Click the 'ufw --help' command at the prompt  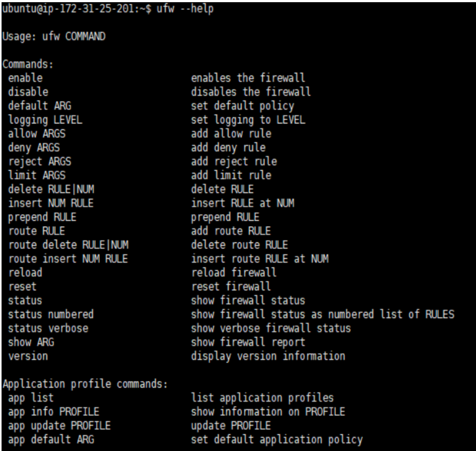pyautogui.click(x=185, y=9)
